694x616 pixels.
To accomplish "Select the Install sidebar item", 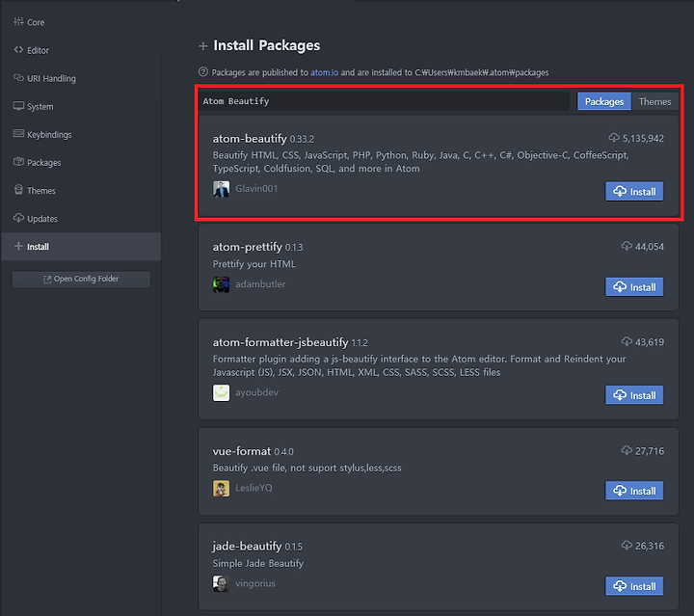I will click(81, 247).
